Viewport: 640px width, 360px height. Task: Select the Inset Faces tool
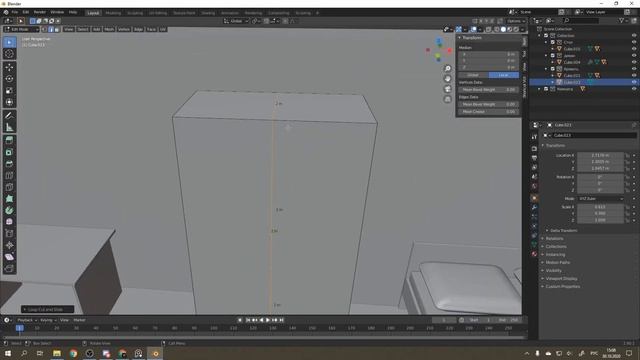(9, 152)
